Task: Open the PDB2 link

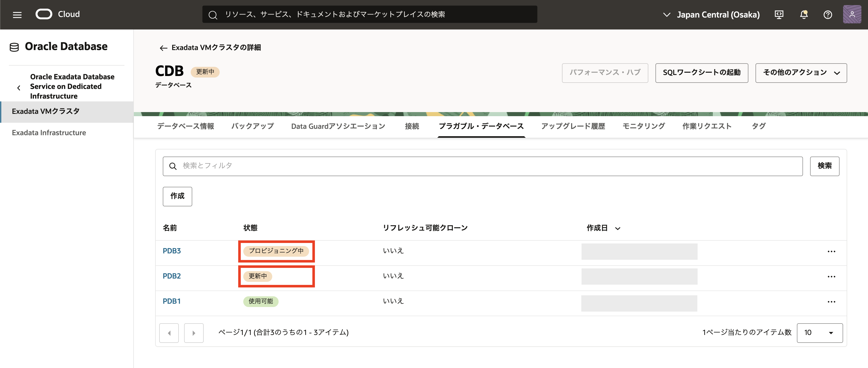Action: coord(171,276)
